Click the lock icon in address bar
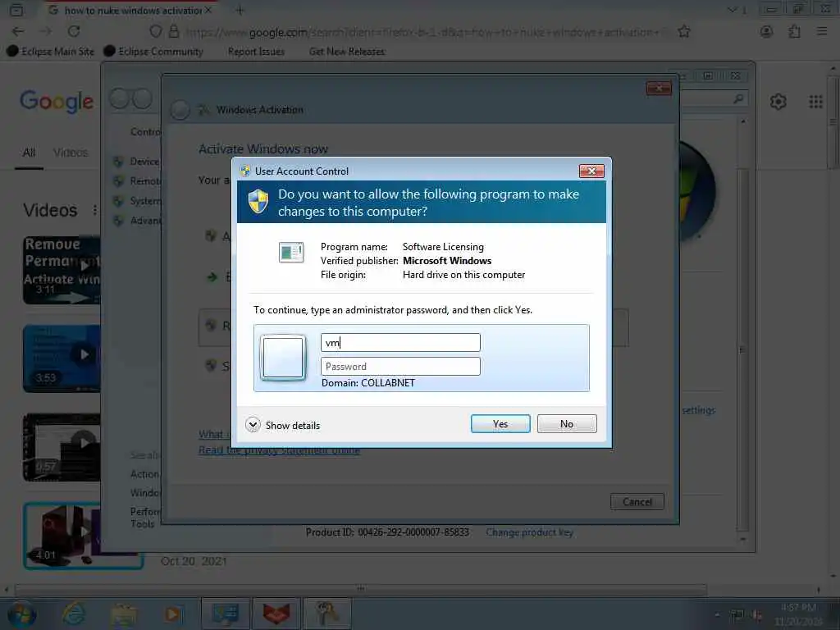This screenshot has width=840, height=630. [x=174, y=32]
